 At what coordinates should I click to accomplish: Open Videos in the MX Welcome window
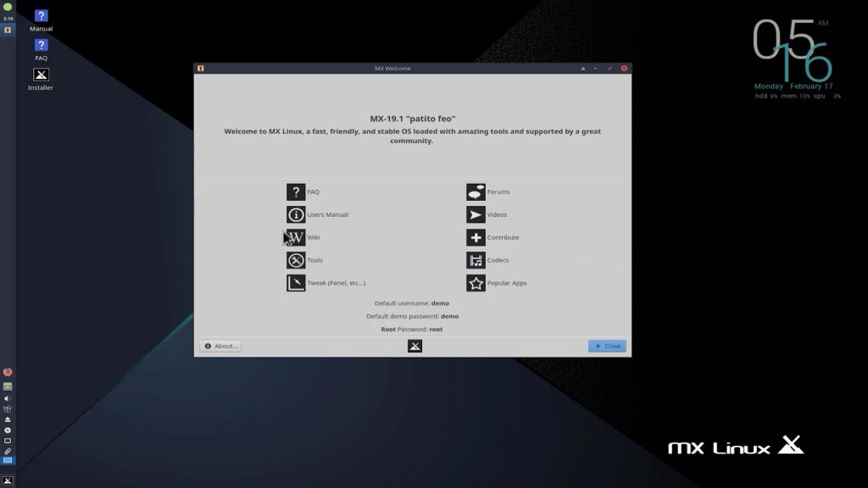pyautogui.click(x=487, y=214)
